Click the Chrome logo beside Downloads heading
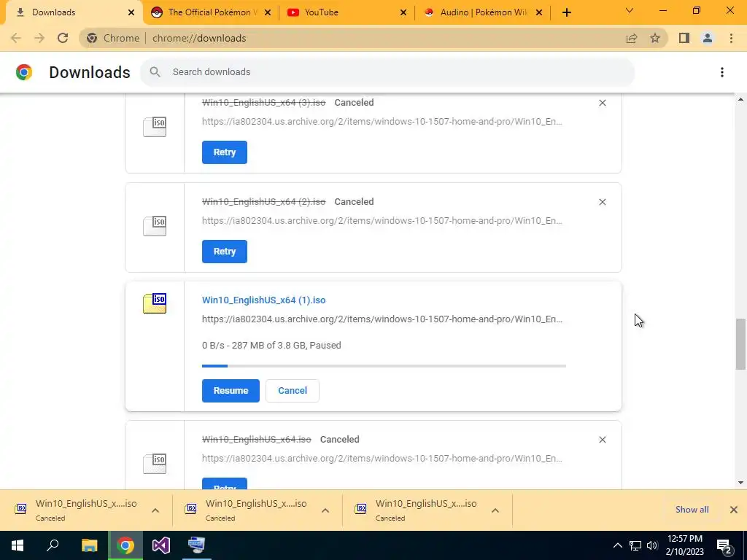This screenshot has width=747, height=560. [24, 72]
